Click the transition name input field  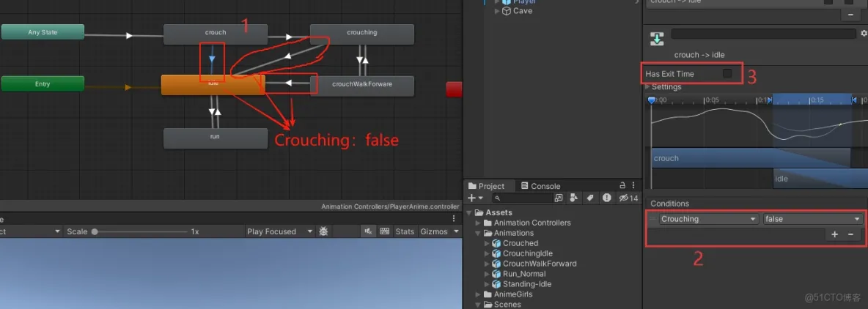coord(763,34)
